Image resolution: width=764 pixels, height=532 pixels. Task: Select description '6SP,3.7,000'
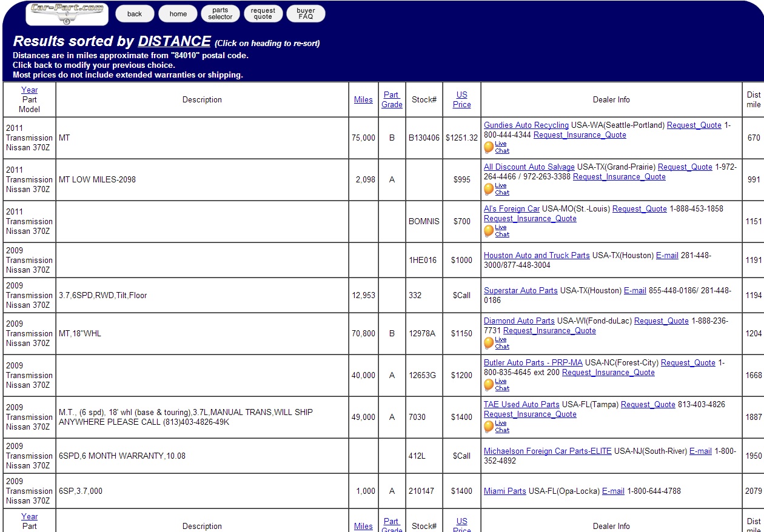(81, 491)
